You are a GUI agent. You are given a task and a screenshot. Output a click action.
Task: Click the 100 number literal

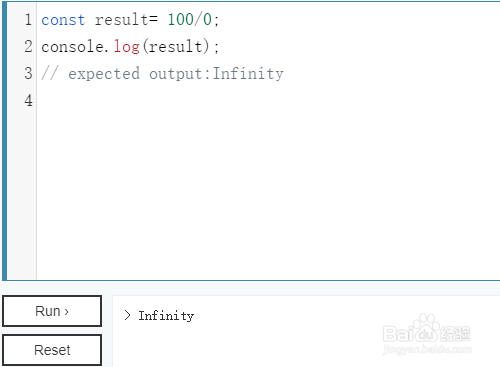pos(180,20)
